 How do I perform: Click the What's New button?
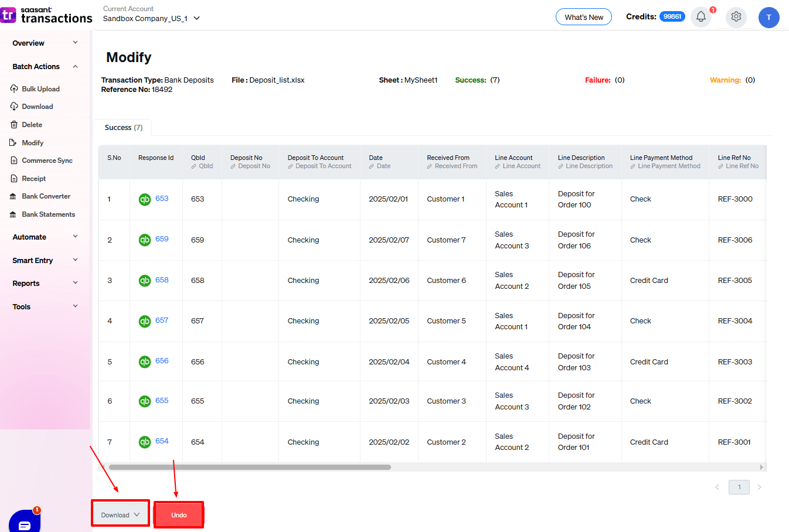(583, 17)
